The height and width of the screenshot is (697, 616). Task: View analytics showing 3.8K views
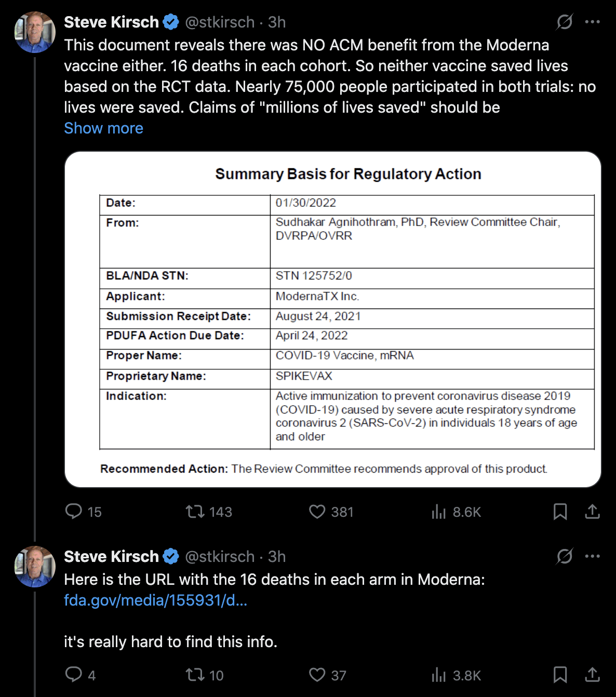pos(439,675)
